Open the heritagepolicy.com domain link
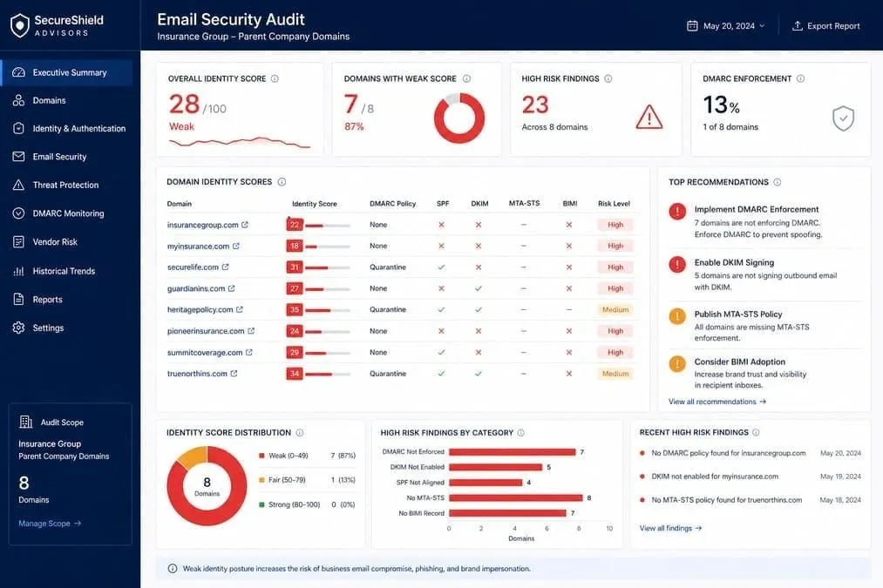Viewport: 883px width, 588px height. coord(200,309)
